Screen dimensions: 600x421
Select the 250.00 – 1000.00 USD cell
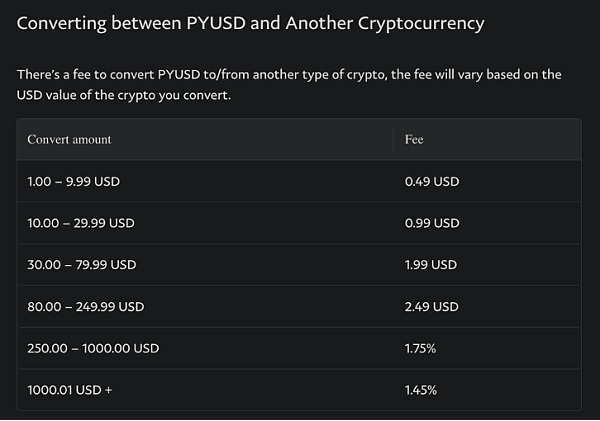click(93, 348)
